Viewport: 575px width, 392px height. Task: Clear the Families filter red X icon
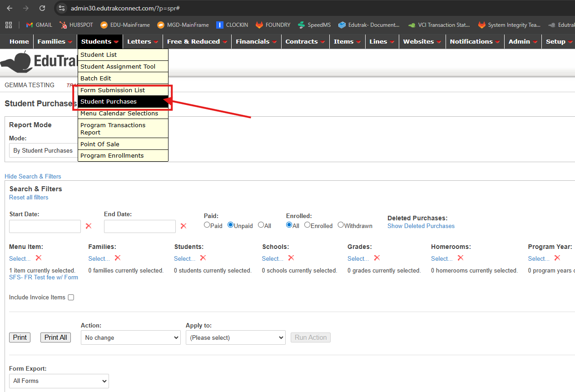(x=118, y=258)
